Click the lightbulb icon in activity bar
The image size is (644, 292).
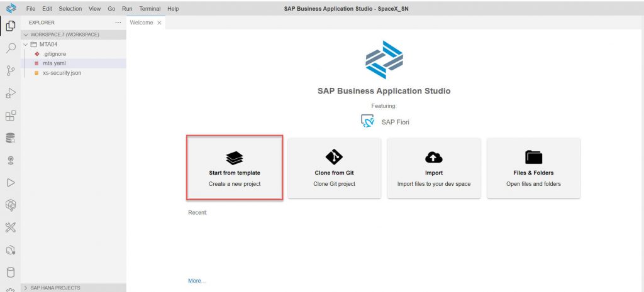[11, 160]
